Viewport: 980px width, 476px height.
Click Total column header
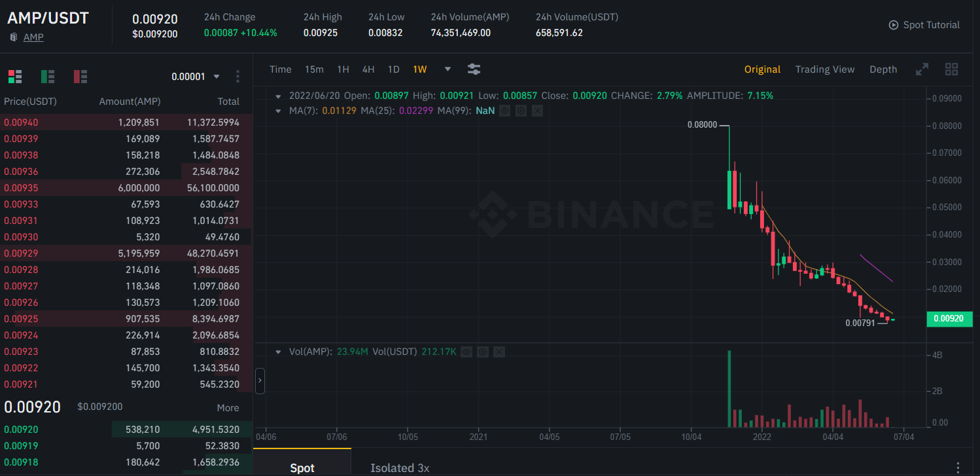[x=228, y=101]
